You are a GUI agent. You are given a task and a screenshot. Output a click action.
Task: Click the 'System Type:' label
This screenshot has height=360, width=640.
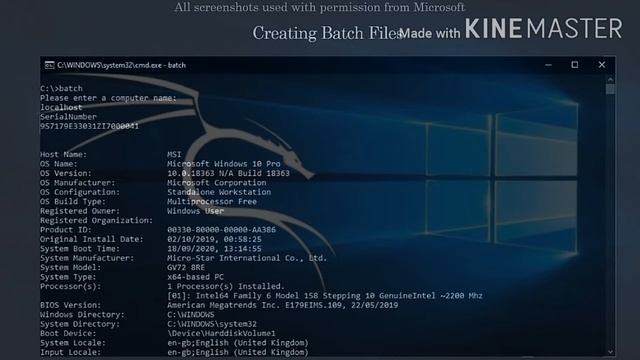click(68, 277)
